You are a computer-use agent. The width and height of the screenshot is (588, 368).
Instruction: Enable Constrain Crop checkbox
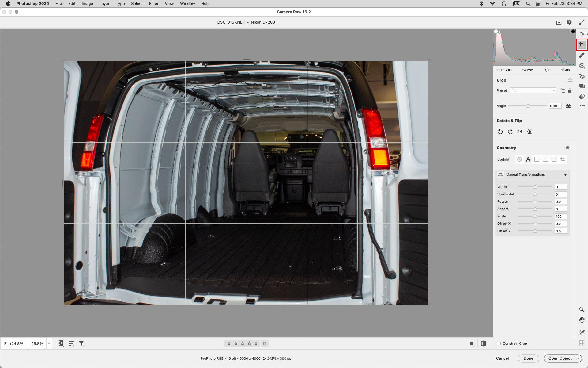point(499,343)
